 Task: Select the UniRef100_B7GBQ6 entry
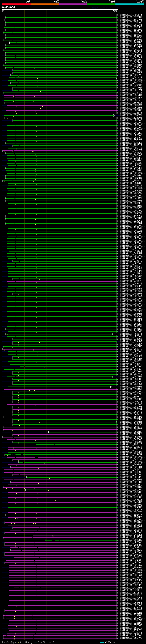[131, 67]
